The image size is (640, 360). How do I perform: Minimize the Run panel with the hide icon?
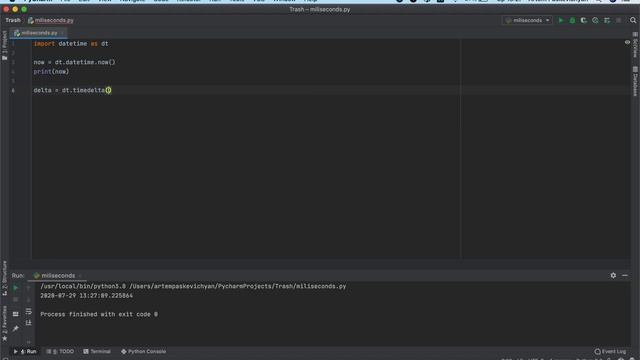pyautogui.click(x=625, y=276)
